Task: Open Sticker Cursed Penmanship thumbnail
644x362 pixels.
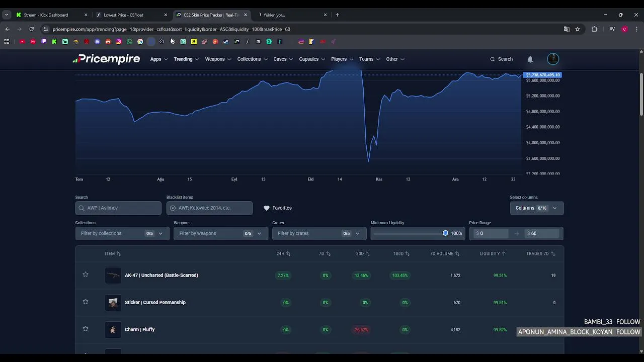Action: coord(113,302)
